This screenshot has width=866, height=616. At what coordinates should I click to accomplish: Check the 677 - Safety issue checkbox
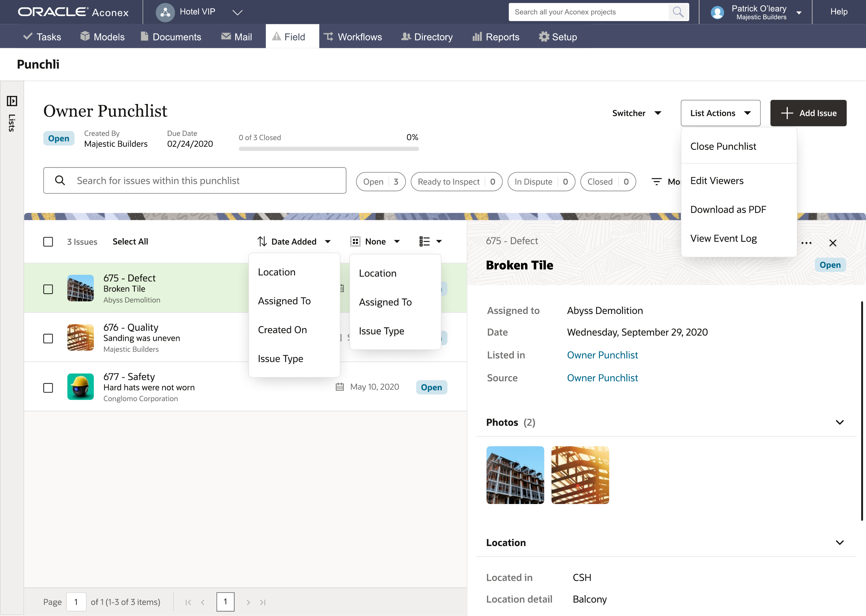[48, 388]
